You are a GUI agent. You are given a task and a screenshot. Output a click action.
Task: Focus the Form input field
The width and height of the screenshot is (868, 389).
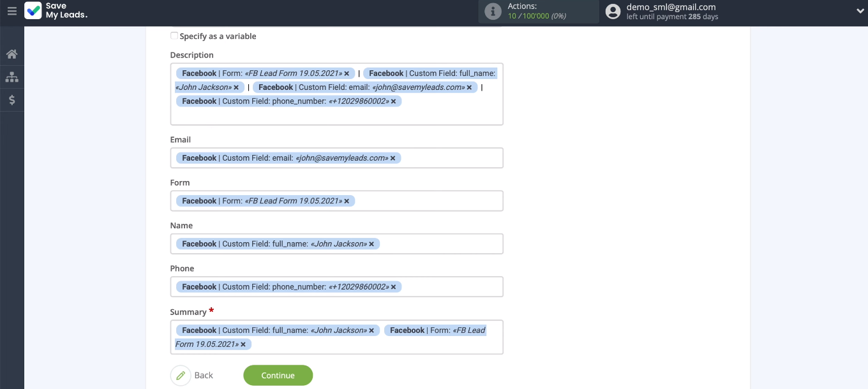(x=336, y=201)
